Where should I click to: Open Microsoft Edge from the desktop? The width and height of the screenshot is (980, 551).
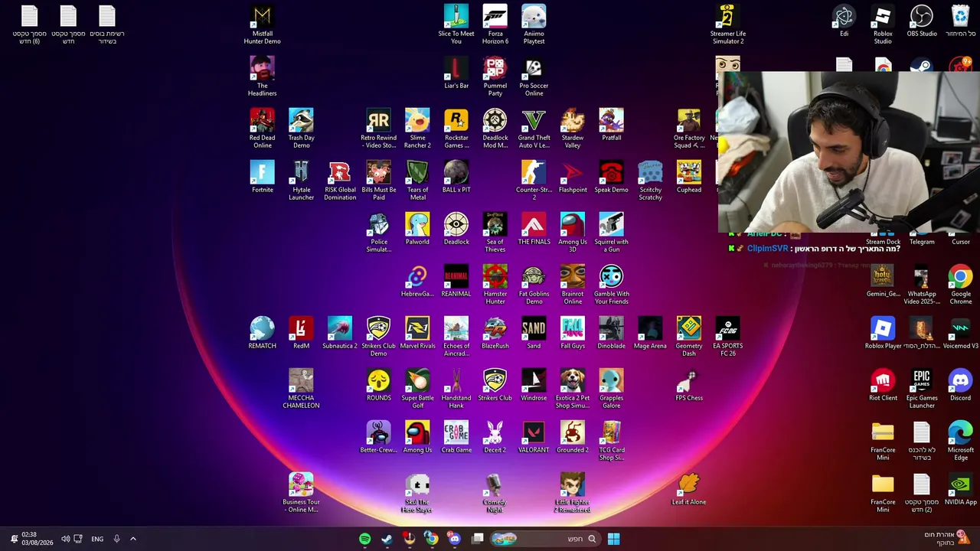tap(960, 441)
